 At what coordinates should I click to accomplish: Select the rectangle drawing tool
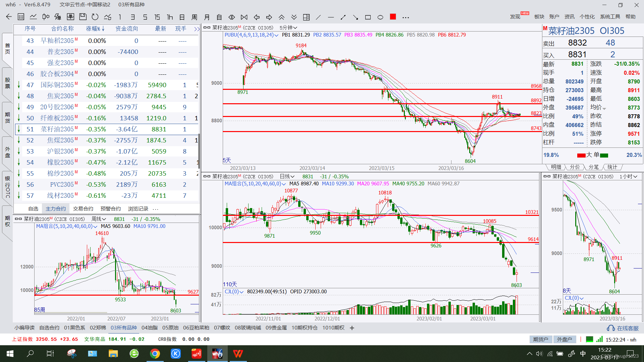(x=368, y=17)
